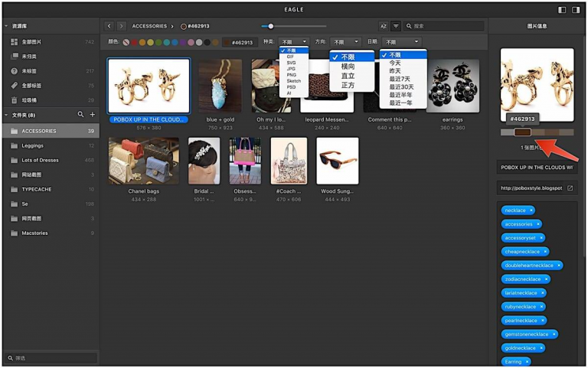Open the 方向 orientation dropdown
This screenshot has width=588, height=368.
pyautogui.click(x=346, y=42)
